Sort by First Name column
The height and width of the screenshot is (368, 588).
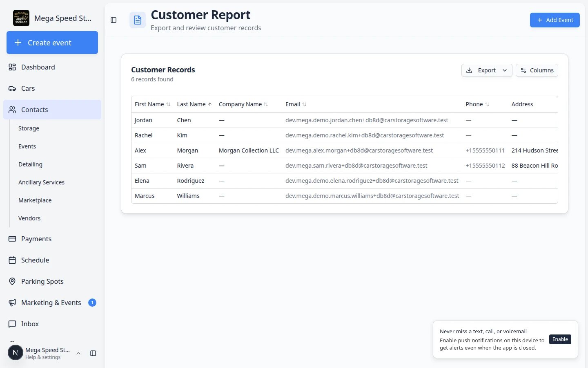(x=152, y=104)
